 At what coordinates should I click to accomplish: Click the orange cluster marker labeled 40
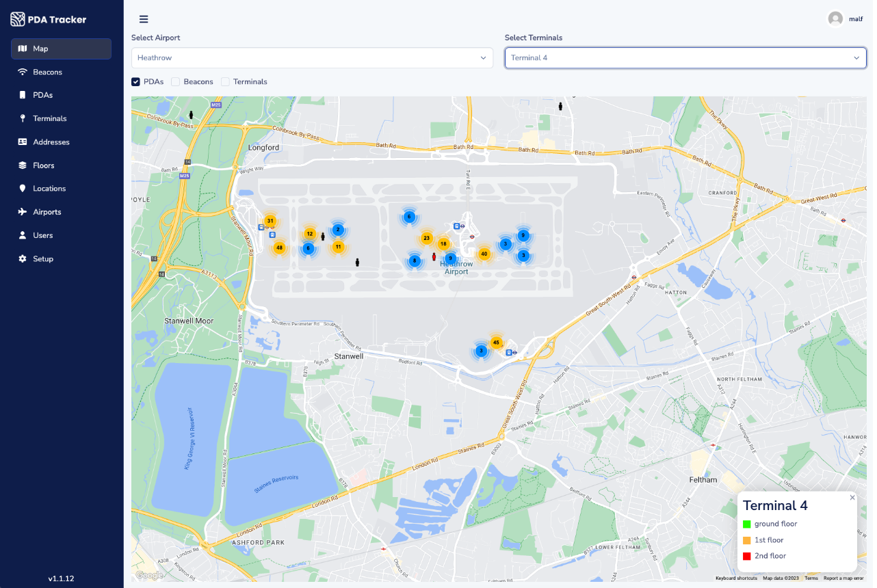click(x=484, y=254)
